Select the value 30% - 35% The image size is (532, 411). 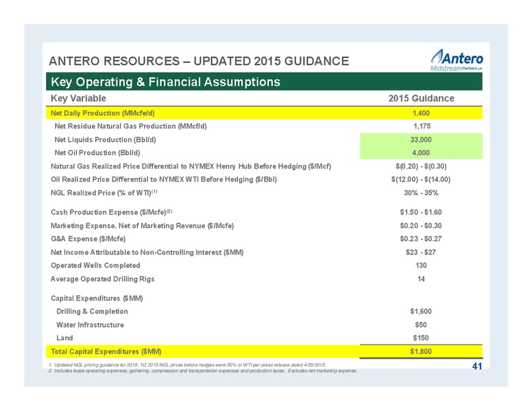point(421,192)
